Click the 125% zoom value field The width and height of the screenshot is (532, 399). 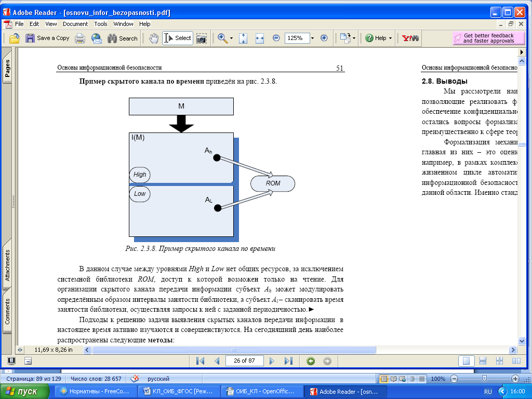(x=297, y=38)
